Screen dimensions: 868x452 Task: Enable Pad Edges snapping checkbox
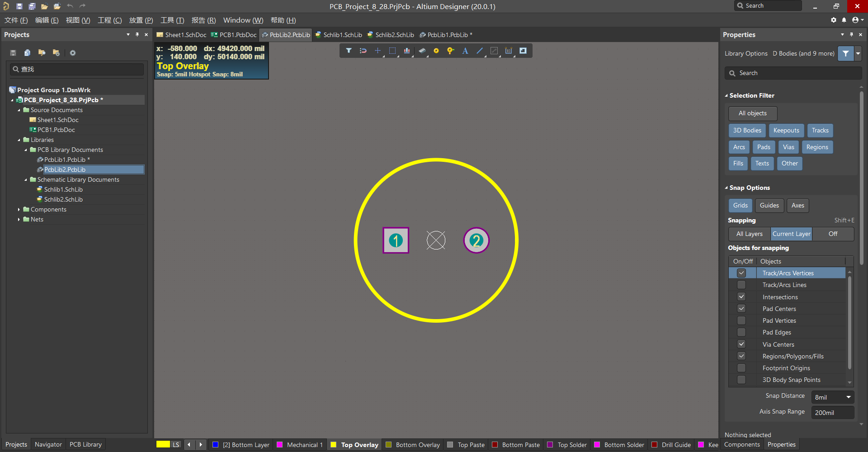(x=741, y=332)
